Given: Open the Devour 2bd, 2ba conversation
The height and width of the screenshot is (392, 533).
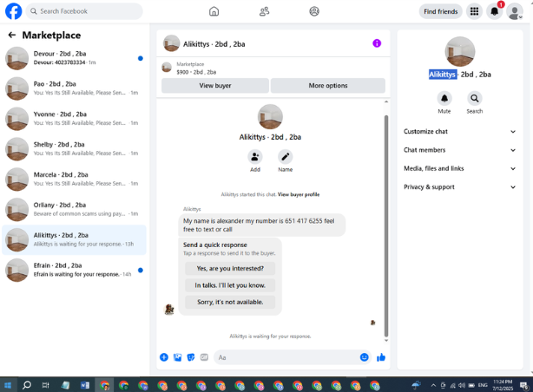Looking at the screenshot, I should 74,58.
